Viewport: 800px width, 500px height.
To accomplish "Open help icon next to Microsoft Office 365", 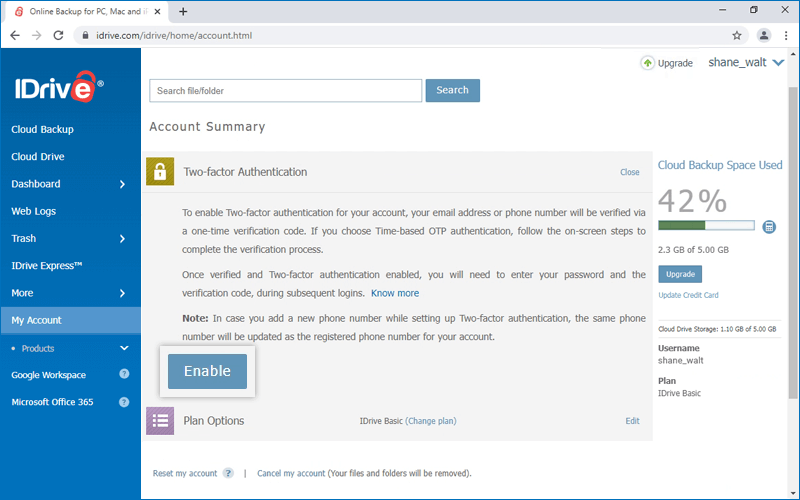I will pos(124,402).
